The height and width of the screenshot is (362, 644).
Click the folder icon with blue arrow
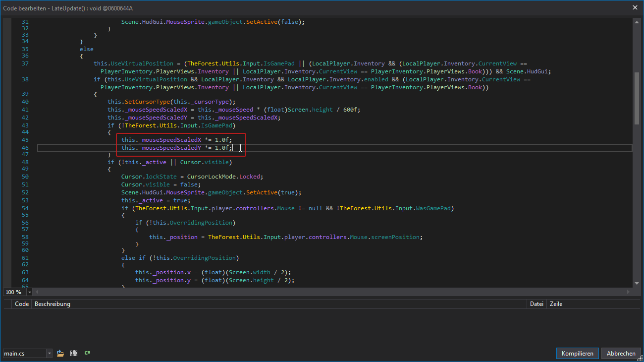coord(60,354)
